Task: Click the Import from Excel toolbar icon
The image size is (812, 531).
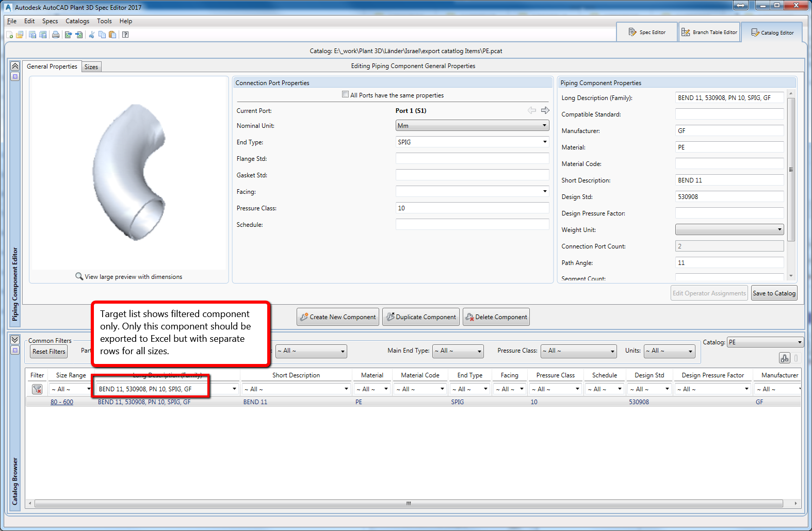Action: pos(79,35)
